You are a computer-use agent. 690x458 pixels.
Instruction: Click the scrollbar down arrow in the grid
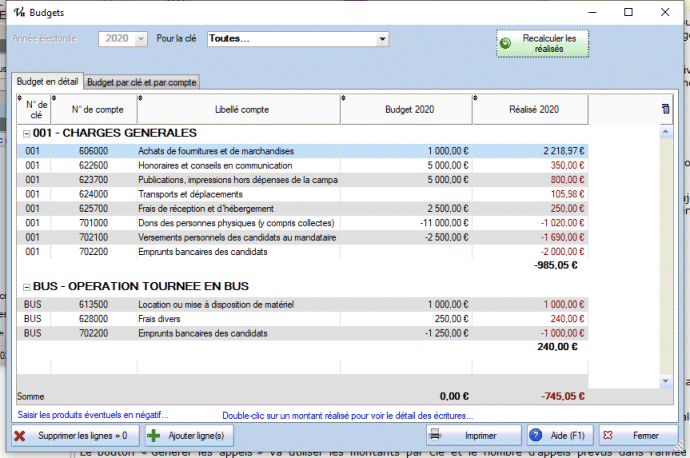667,381
